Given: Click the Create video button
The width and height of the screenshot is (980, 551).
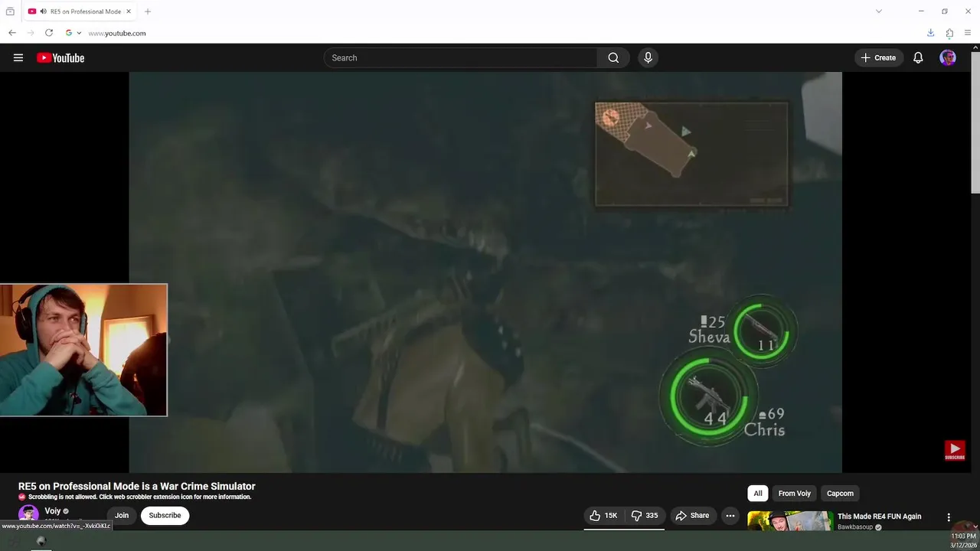Looking at the screenshot, I should [x=878, y=57].
